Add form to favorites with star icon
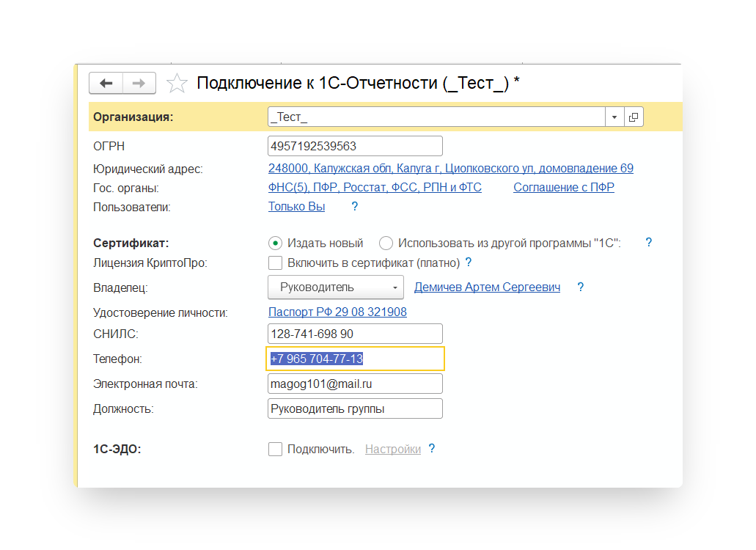This screenshot has height=550, width=756. click(177, 83)
